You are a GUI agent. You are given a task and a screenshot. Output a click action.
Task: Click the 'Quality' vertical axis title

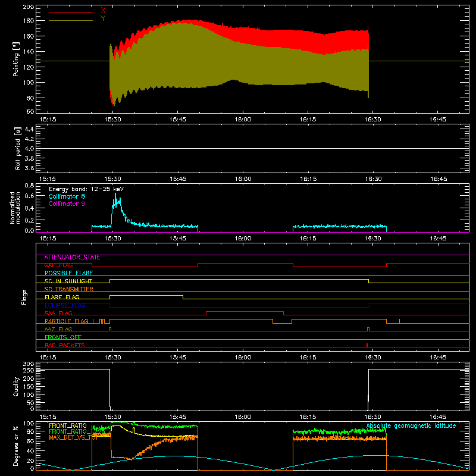coord(16,386)
